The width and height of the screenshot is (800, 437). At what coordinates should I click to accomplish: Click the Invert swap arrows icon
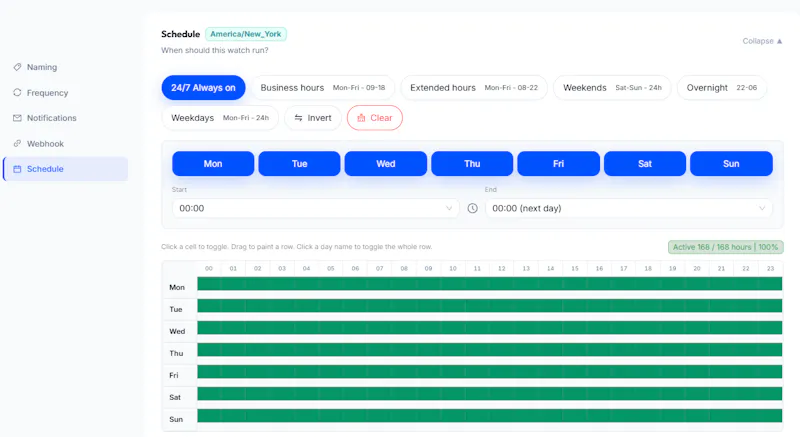pos(298,118)
